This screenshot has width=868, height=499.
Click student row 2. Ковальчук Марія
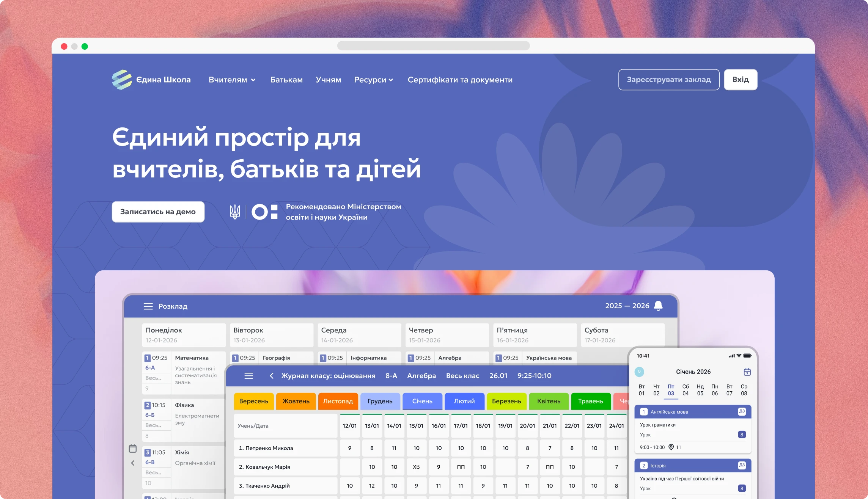tap(285, 467)
